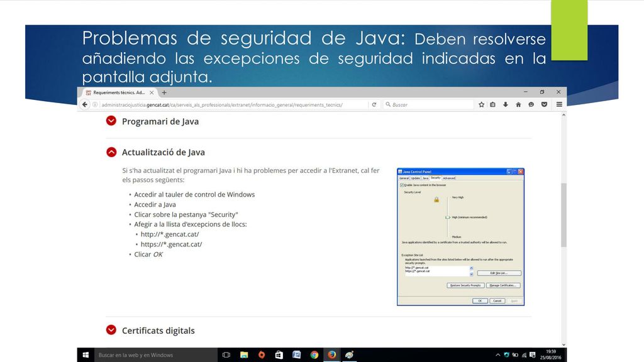Click the scrollbar down arrow
This screenshot has height=362, width=644.
563,345
